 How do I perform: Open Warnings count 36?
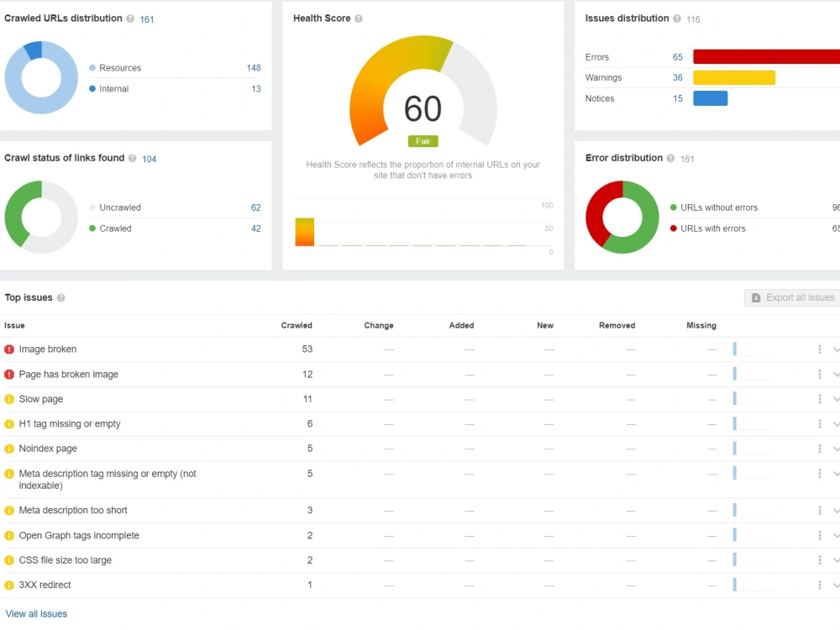[678, 77]
